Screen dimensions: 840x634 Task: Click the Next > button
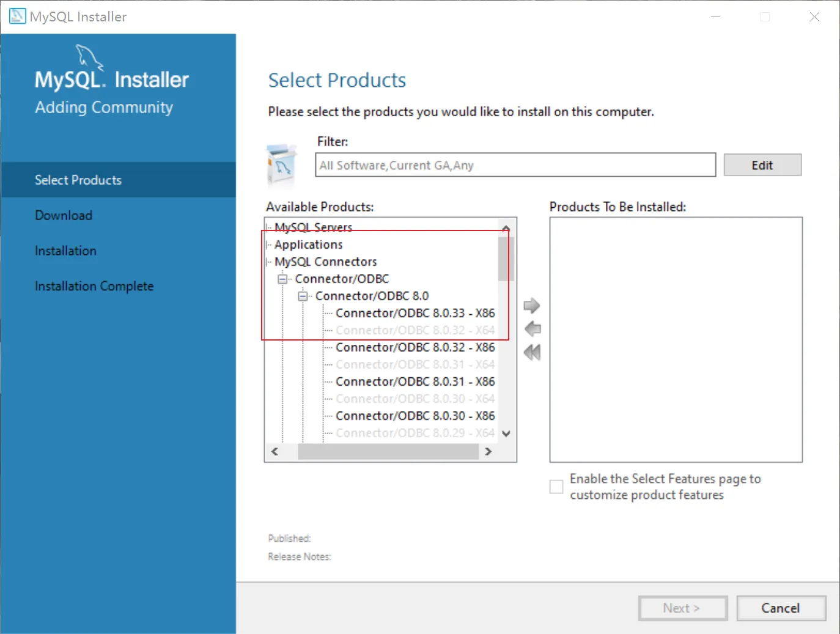click(x=683, y=608)
